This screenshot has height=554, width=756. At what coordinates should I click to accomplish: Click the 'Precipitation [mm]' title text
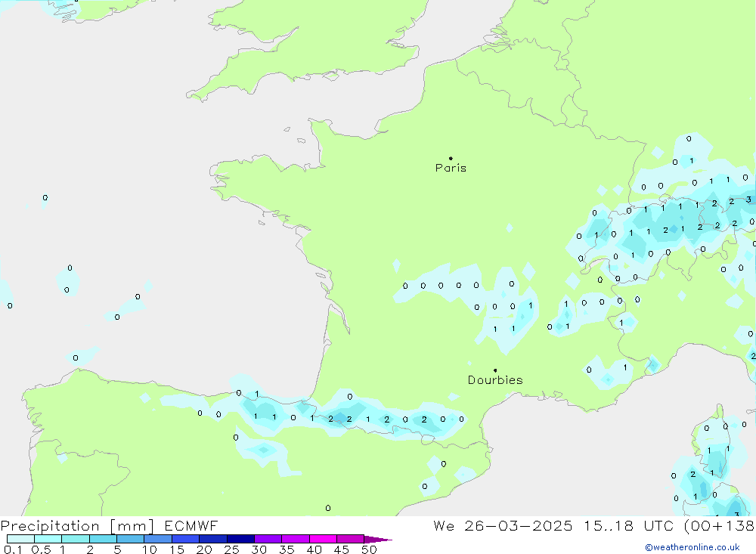[77, 525]
